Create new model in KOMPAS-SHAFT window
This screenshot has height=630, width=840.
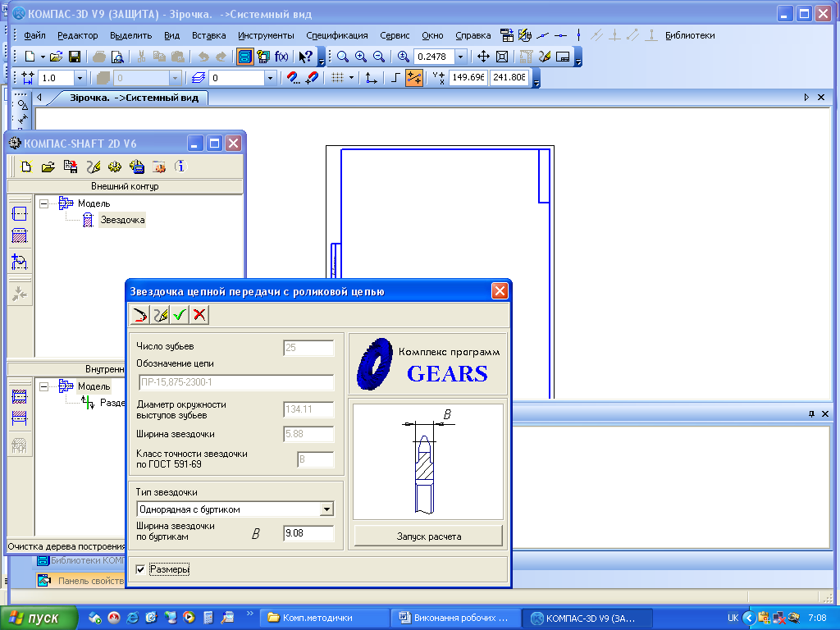[26, 167]
